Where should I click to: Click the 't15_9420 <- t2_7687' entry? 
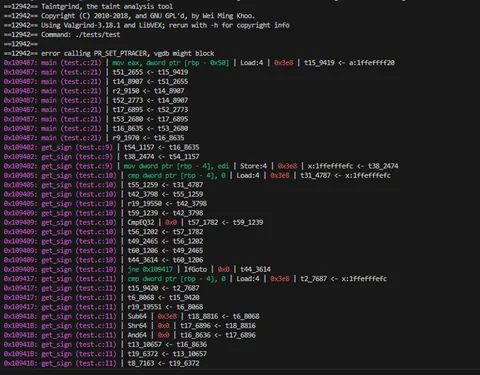163,288
